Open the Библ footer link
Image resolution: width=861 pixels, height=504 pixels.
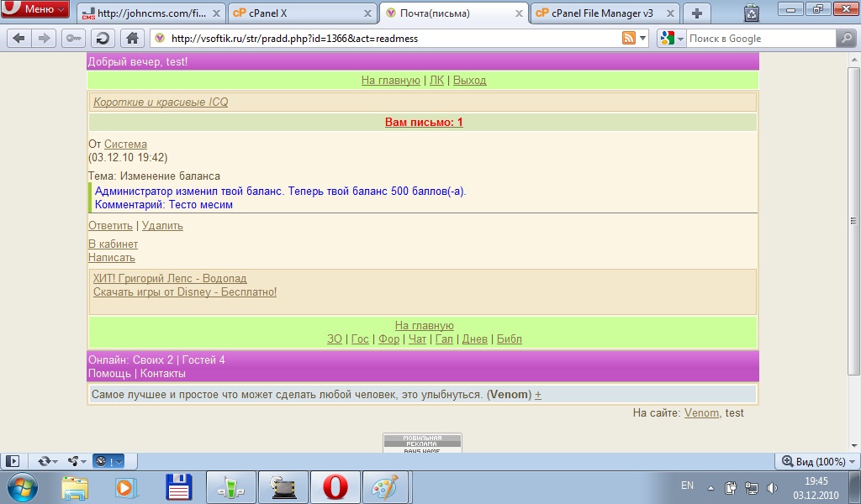(509, 339)
